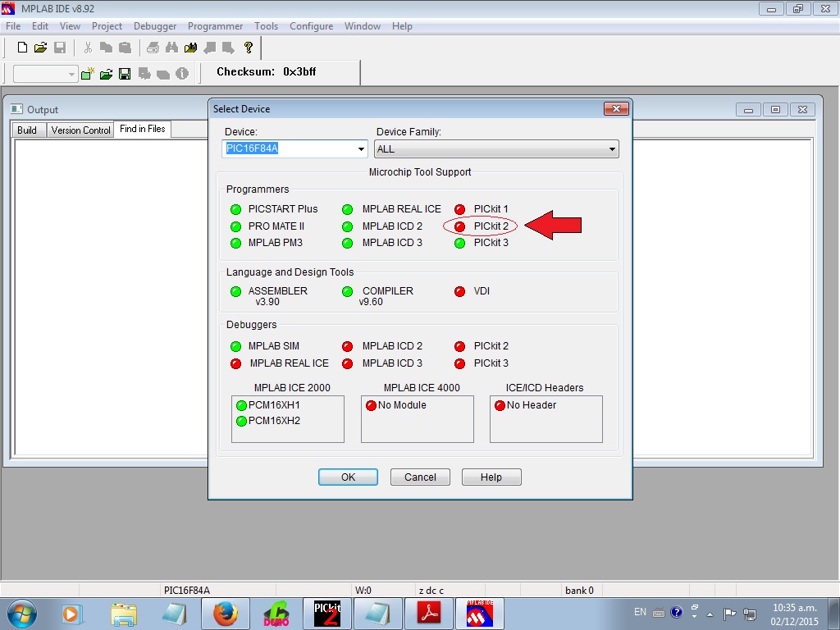
Task: Open the Device dropdown showing PIC16F84A
Action: (x=361, y=149)
